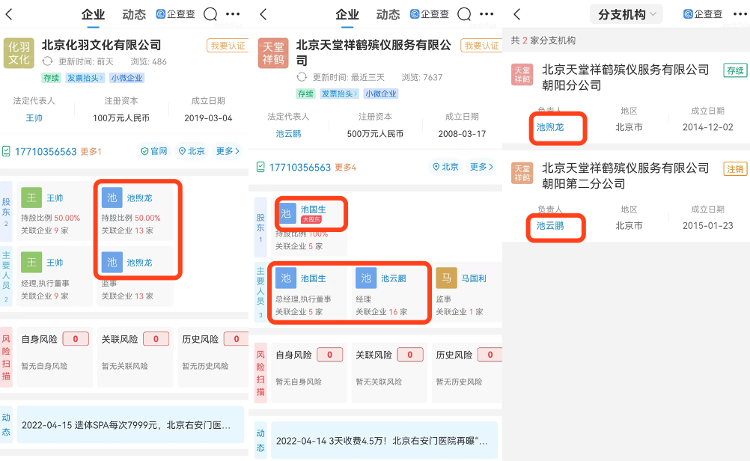
Task: Open legal representative 王帅 link
Action: coord(34,118)
